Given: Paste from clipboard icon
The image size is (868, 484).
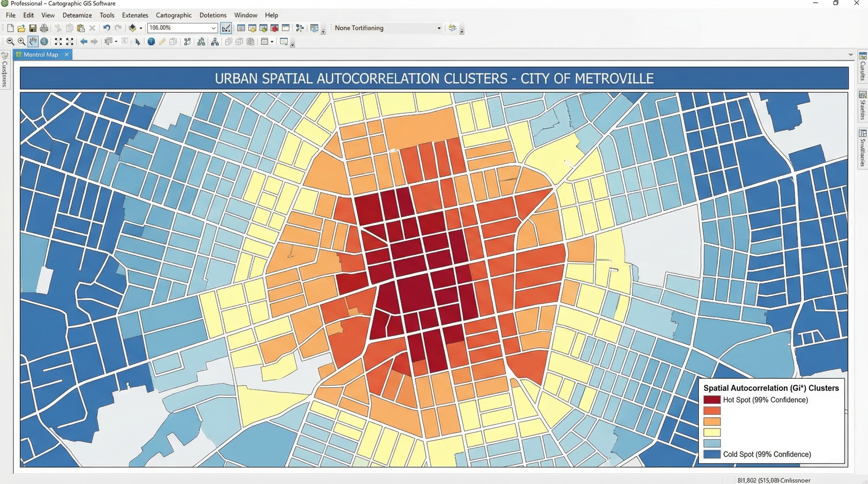Looking at the screenshot, I should click(81, 28).
